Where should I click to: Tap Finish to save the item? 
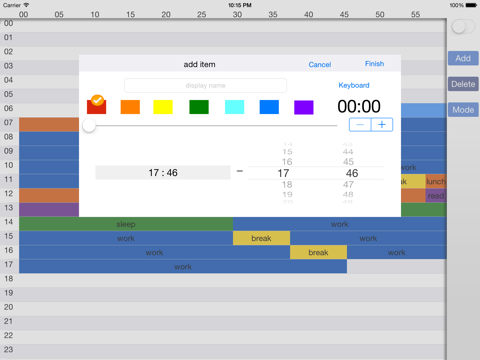tap(374, 64)
